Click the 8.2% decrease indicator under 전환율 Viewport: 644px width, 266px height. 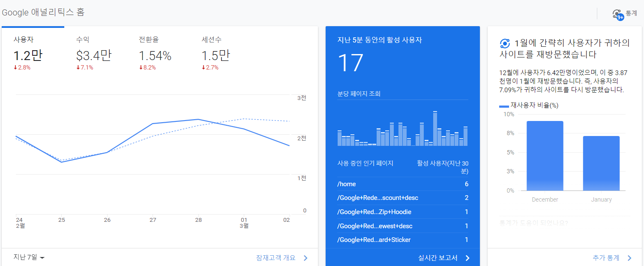point(147,67)
